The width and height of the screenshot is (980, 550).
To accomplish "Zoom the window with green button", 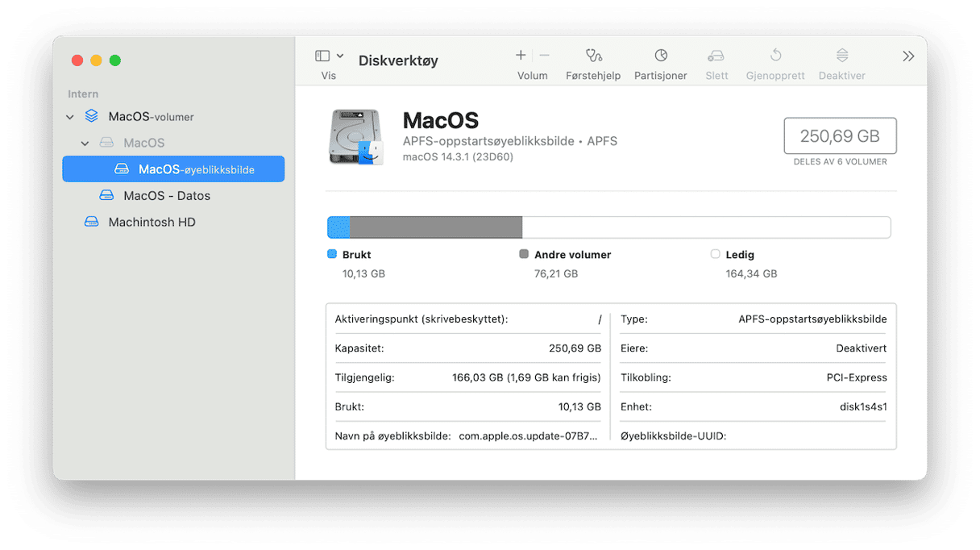I will pos(115,60).
